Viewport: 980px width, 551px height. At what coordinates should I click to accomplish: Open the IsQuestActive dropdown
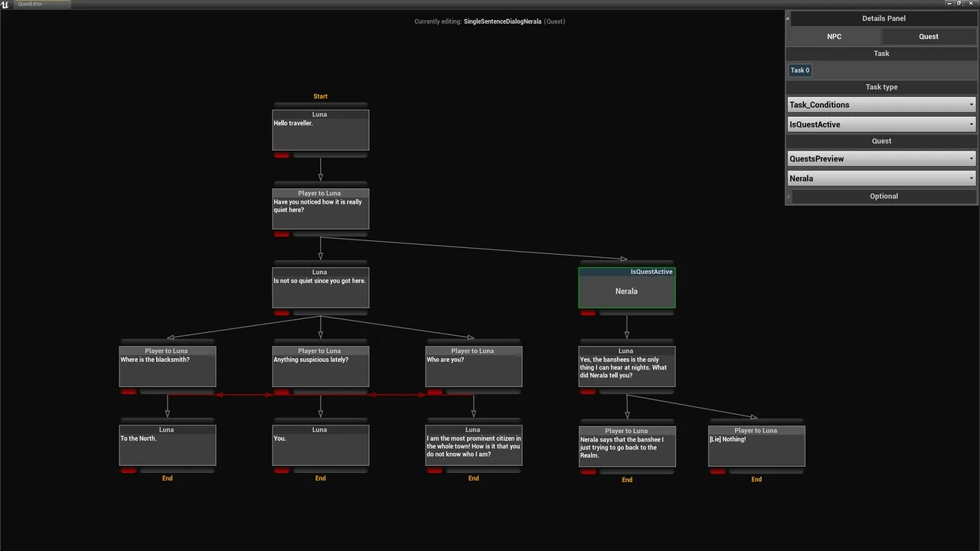coord(881,125)
